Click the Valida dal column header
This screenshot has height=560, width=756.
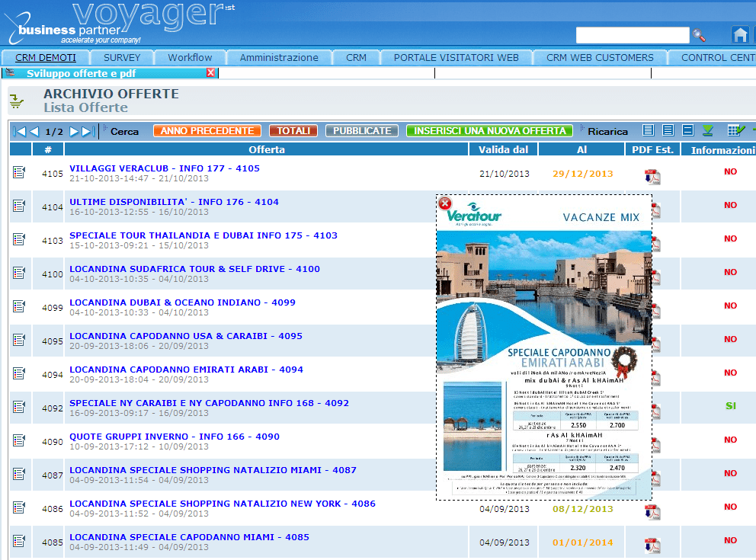pyautogui.click(x=503, y=149)
